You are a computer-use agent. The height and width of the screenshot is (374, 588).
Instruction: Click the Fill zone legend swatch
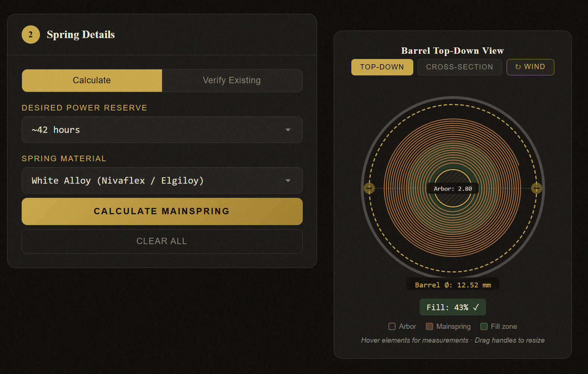(x=484, y=327)
